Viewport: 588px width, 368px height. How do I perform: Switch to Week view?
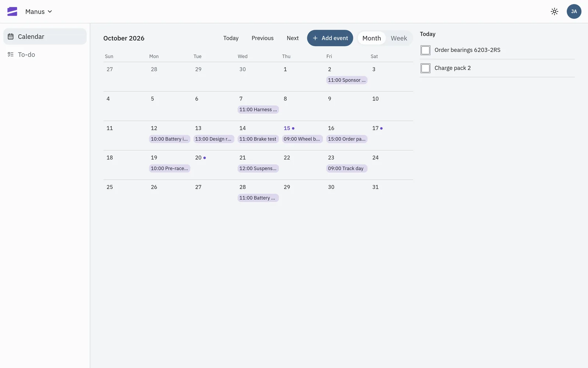(x=399, y=38)
